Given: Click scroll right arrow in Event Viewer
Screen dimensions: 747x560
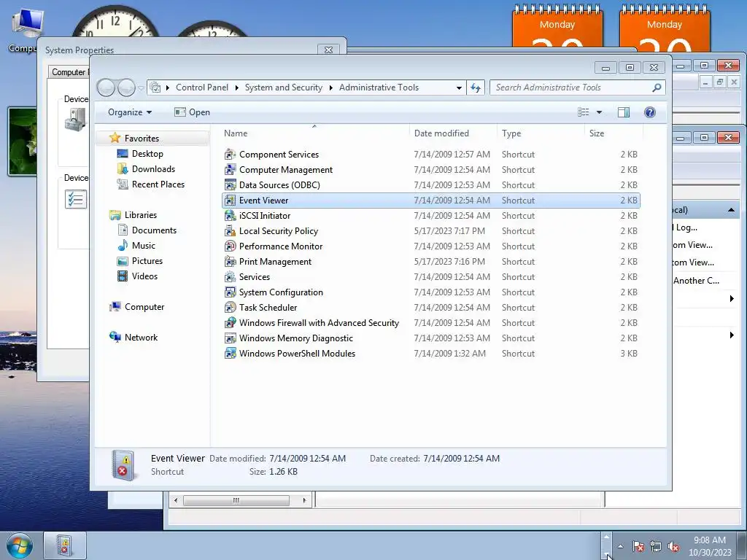Looking at the screenshot, I should point(304,500).
